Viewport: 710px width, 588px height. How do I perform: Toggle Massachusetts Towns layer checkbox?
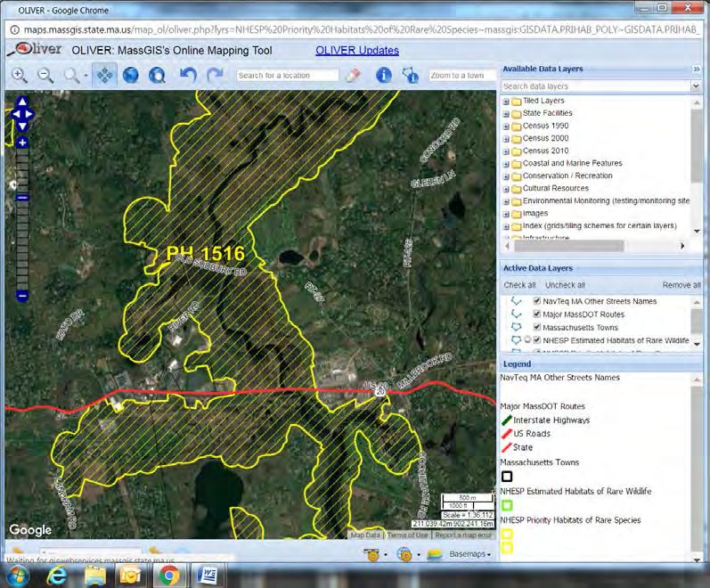pos(537,327)
